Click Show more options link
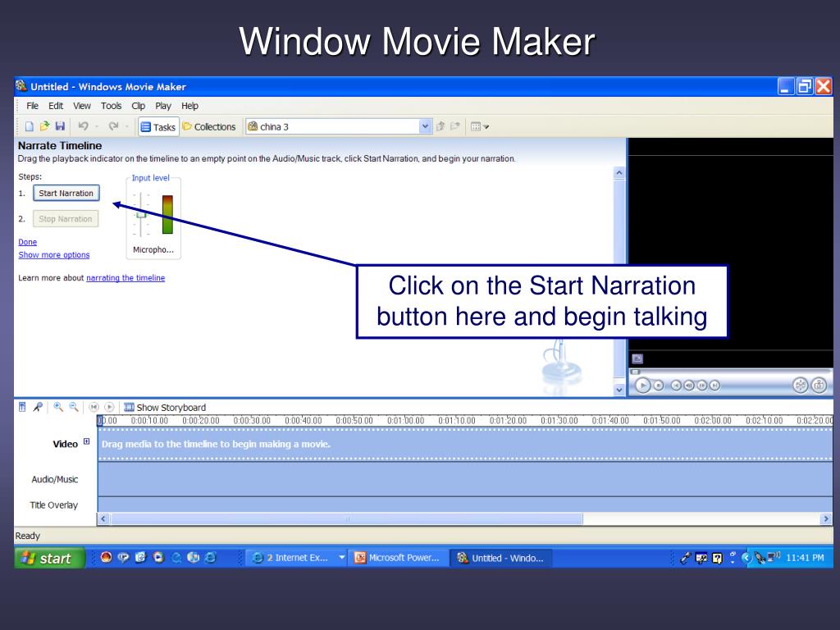840x630 pixels. coord(53,255)
